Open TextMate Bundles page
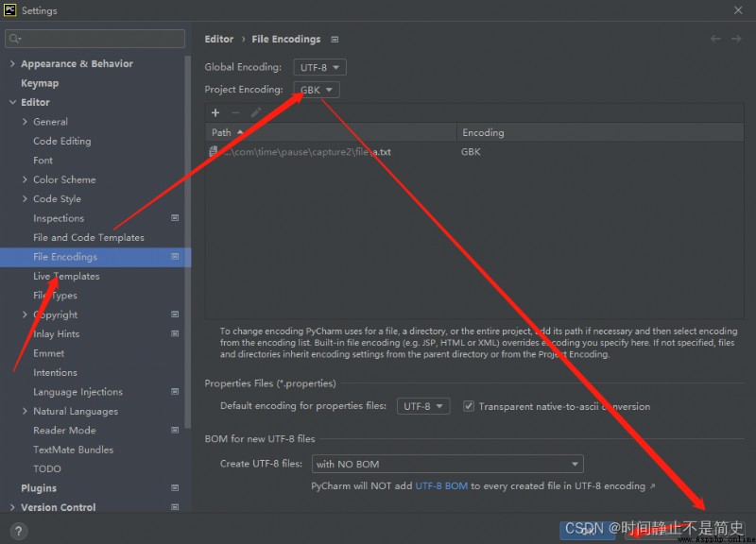The height and width of the screenshot is (544, 756). (74, 450)
